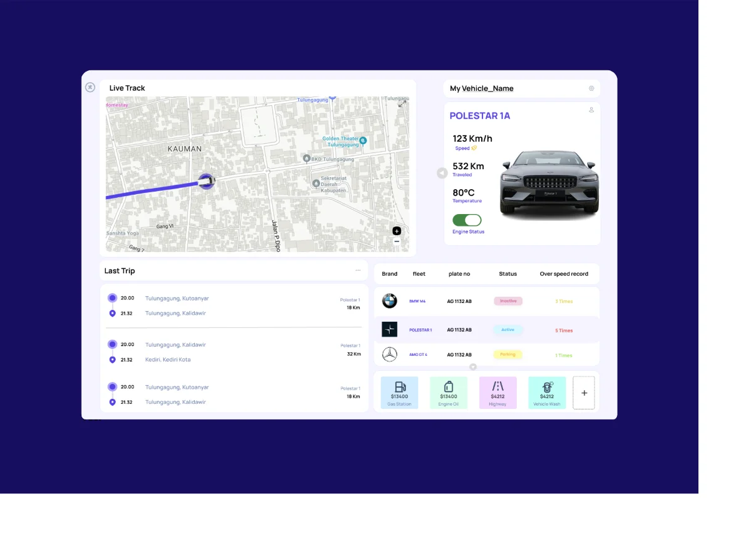This screenshot has width=747, height=560.
Task: Click the Golden Theater Tulungagung map marker
Action: [x=364, y=141]
